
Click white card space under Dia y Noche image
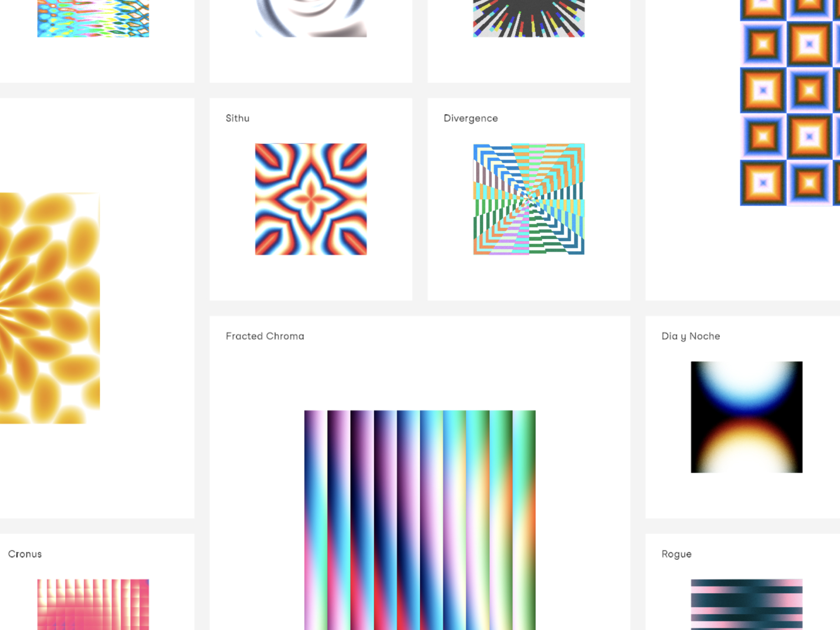pyautogui.click(x=746, y=496)
